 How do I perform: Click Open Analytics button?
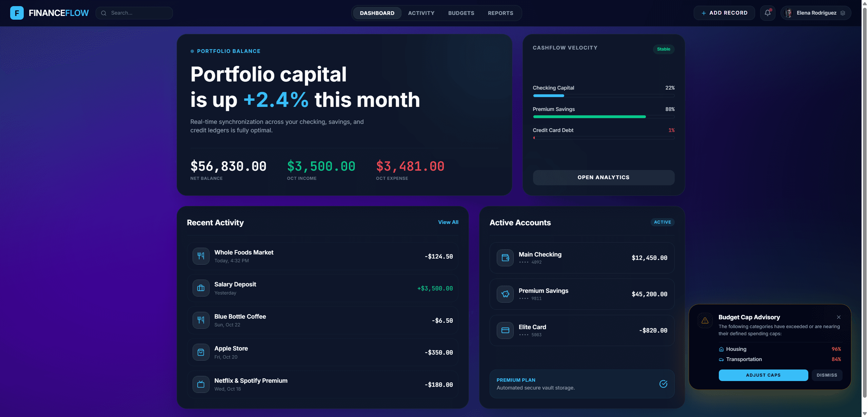click(604, 177)
